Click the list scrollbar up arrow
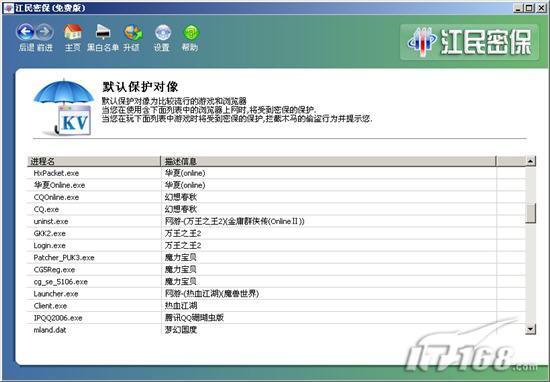 point(530,161)
